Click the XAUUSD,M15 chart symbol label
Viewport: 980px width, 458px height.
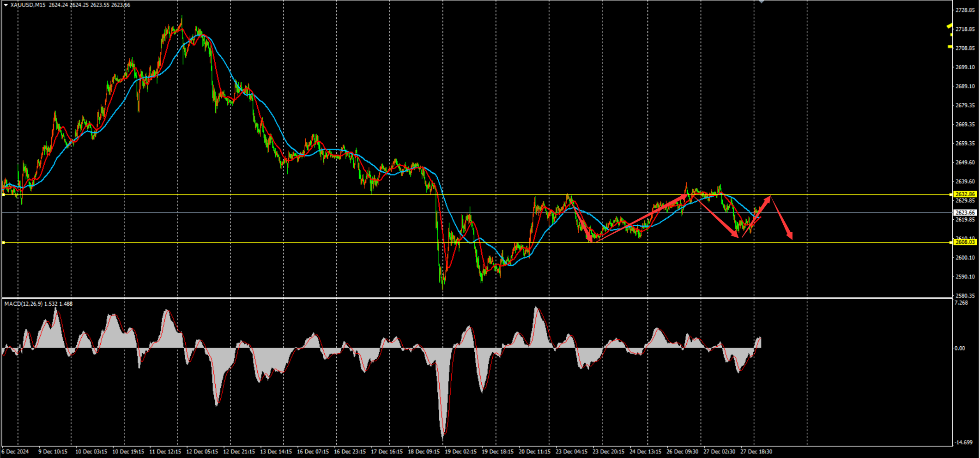coord(28,5)
